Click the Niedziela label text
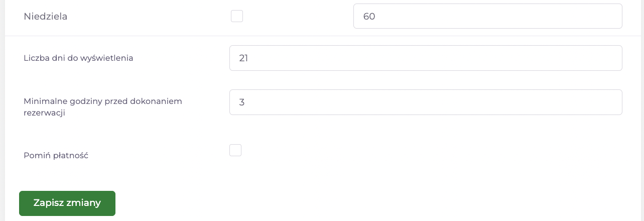Viewport: 644px width, 221px height. [46, 17]
